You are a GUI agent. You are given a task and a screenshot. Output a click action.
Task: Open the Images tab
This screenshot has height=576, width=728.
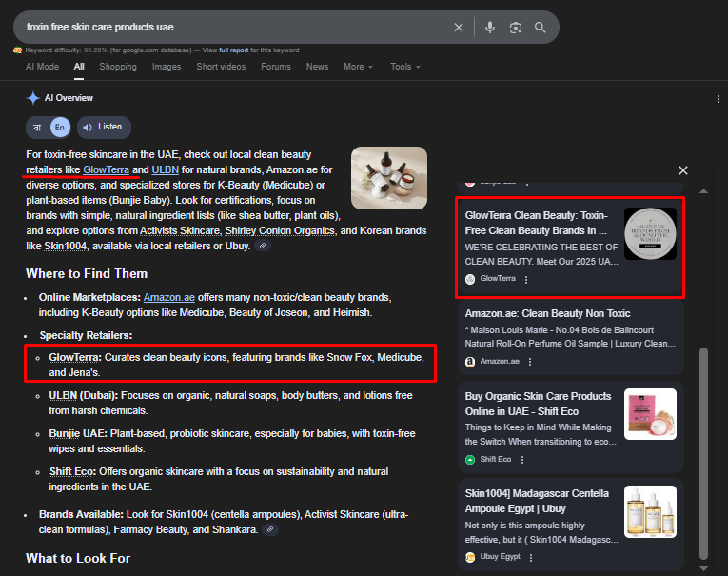pyautogui.click(x=167, y=67)
